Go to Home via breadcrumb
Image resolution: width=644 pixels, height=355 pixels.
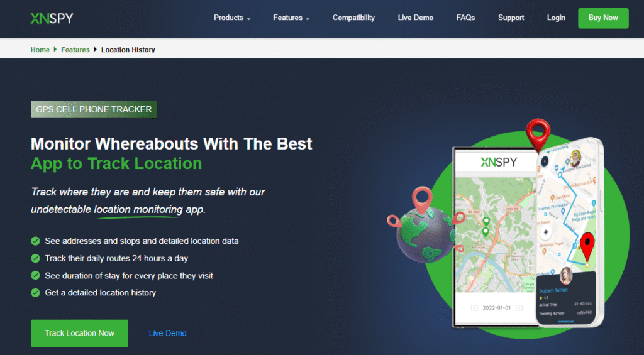pyautogui.click(x=40, y=50)
